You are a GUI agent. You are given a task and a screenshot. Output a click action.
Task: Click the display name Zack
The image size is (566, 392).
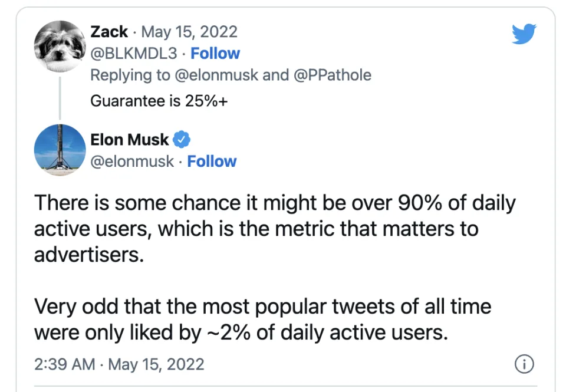pos(109,32)
